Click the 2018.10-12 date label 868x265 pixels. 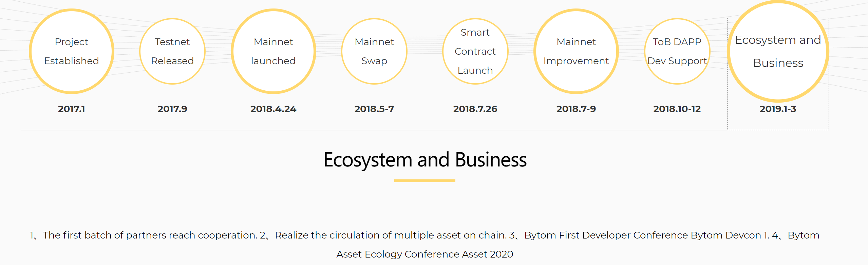point(677,109)
